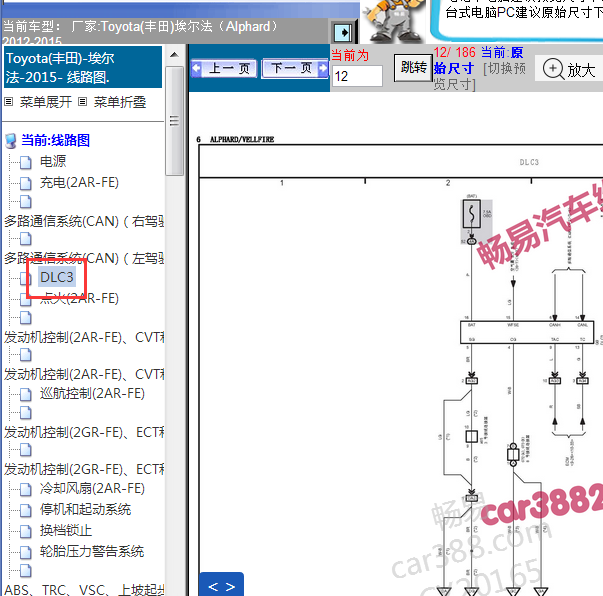The height and width of the screenshot is (596, 603).
Task: Collapse the menu with 菜单折叠
Action: pyautogui.click(x=120, y=102)
